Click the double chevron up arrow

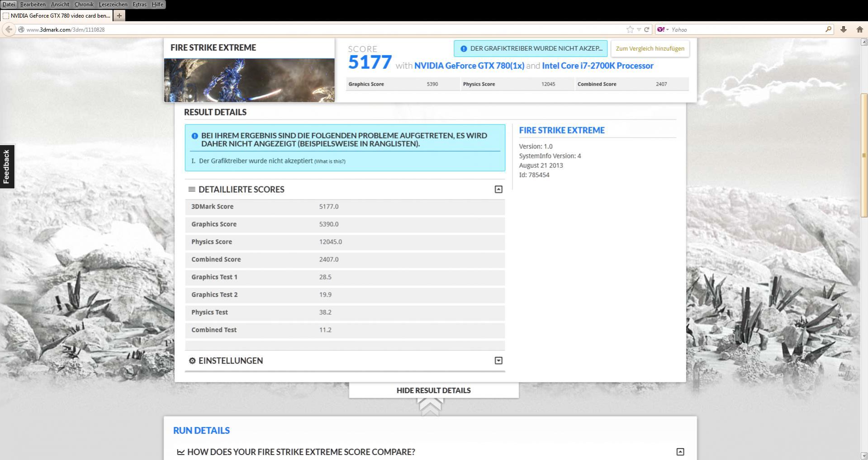point(430,407)
